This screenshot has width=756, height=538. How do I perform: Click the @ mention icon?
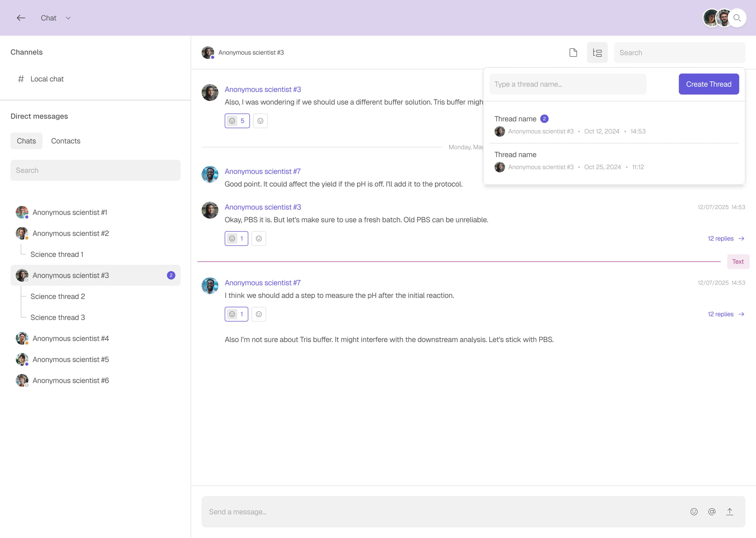(x=712, y=512)
